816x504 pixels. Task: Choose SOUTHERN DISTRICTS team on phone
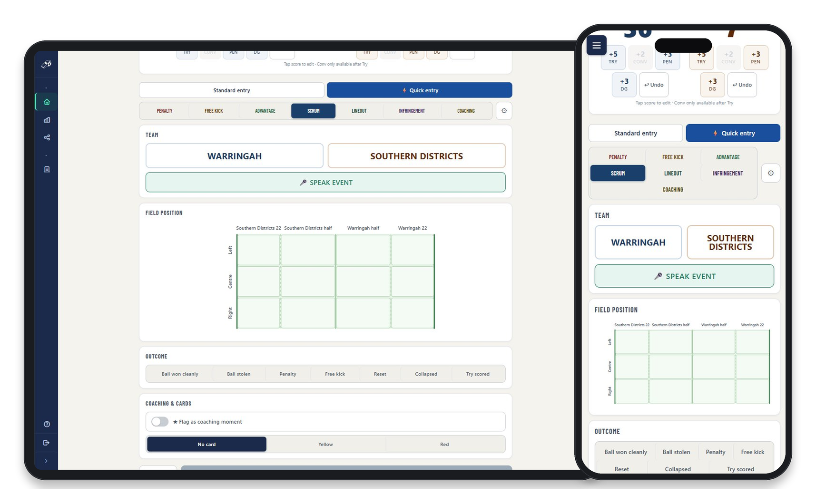730,242
